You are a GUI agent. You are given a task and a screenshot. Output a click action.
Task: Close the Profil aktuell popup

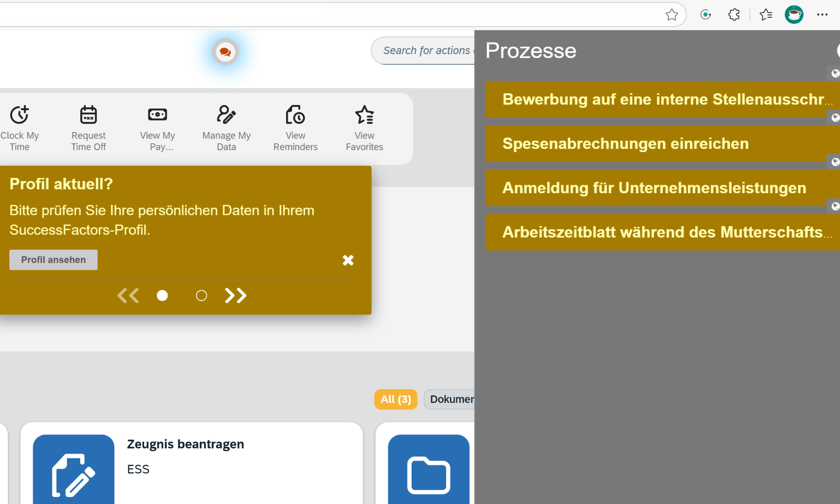348,260
